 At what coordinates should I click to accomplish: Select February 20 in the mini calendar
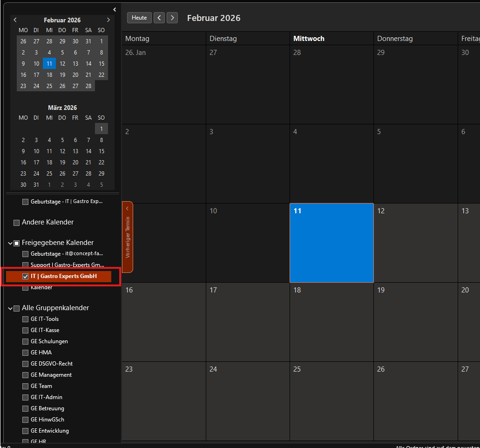coord(75,75)
